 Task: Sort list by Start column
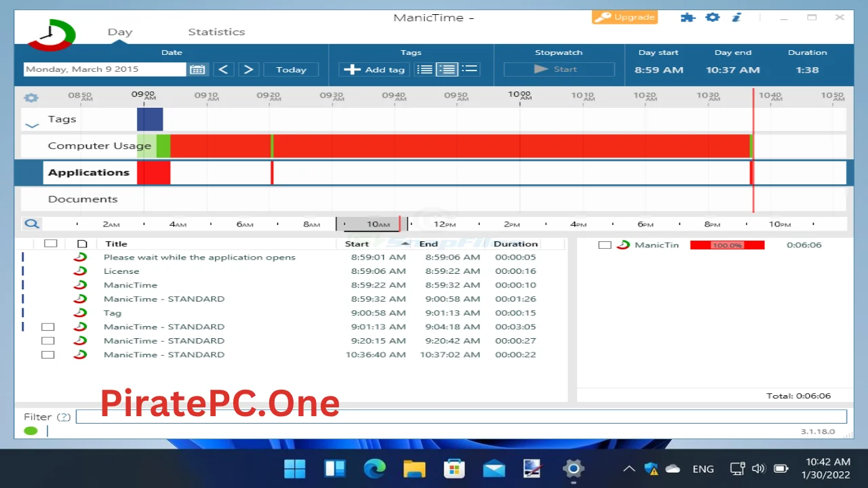(357, 244)
